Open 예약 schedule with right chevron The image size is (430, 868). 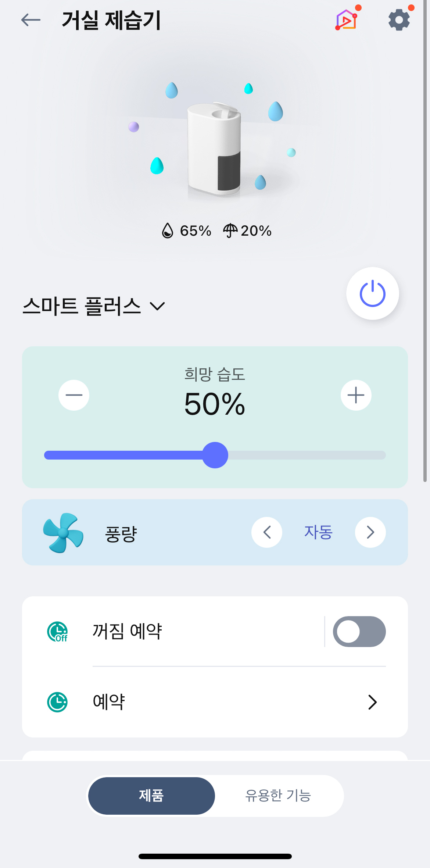pyautogui.click(x=372, y=702)
